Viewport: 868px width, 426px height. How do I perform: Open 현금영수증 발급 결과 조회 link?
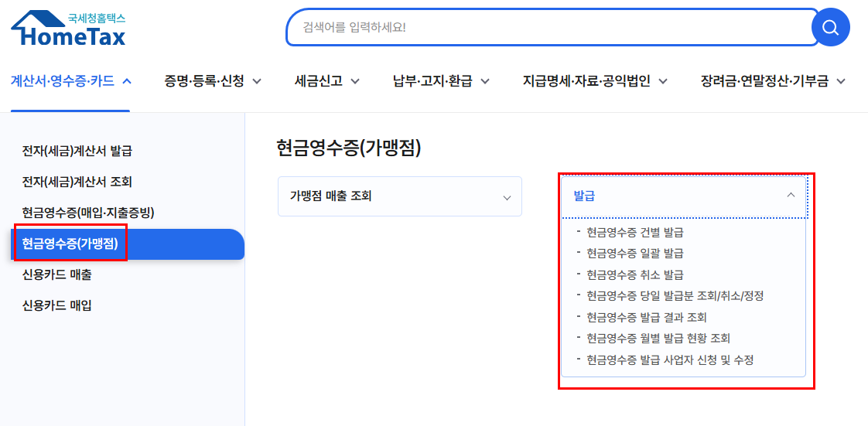pos(647,318)
